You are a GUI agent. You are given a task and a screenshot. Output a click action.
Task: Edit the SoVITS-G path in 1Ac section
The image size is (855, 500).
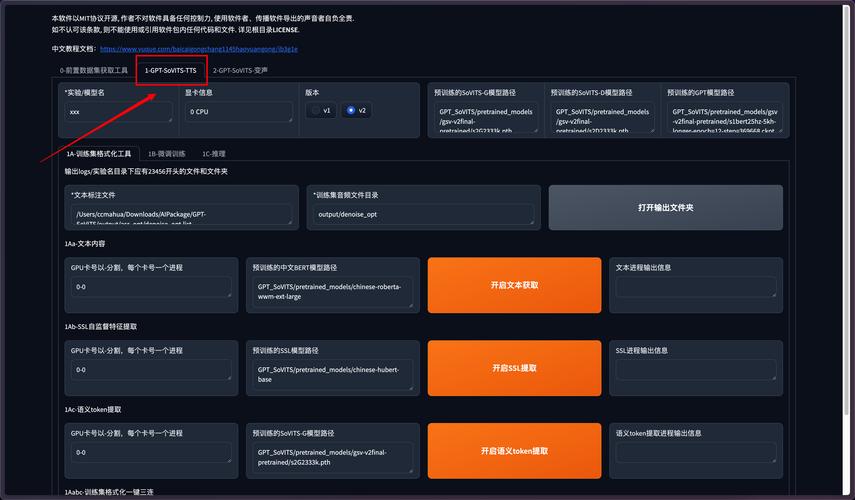click(333, 457)
